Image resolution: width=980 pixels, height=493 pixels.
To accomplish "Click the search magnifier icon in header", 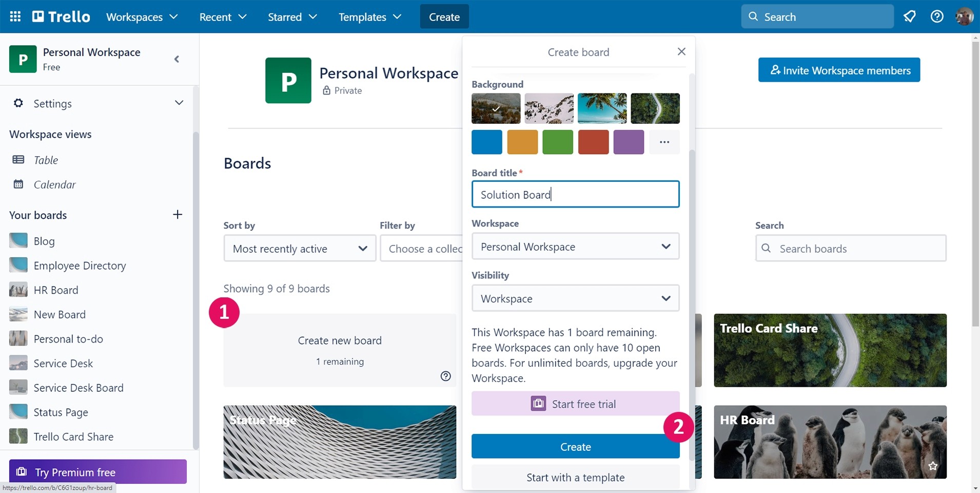I will pyautogui.click(x=753, y=16).
